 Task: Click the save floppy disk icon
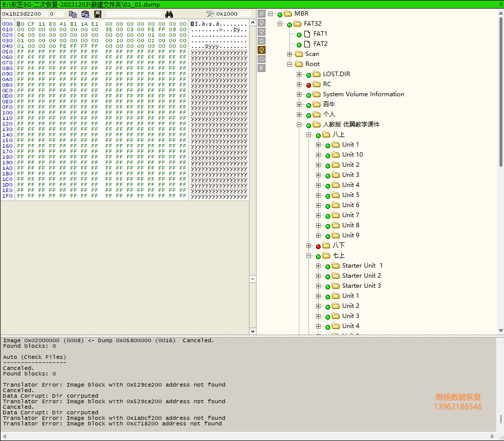[98, 14]
